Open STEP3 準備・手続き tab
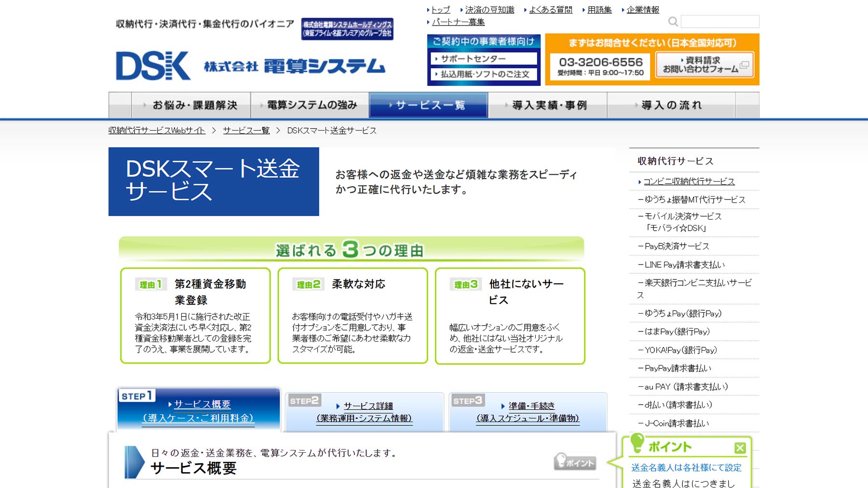This screenshot has height=488, width=868. pyautogui.click(x=528, y=412)
